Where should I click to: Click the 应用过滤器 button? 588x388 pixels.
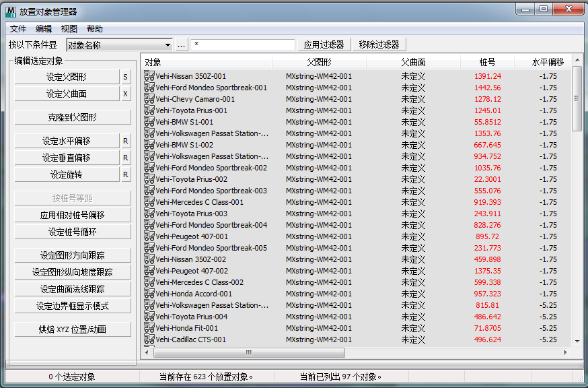[x=324, y=44]
